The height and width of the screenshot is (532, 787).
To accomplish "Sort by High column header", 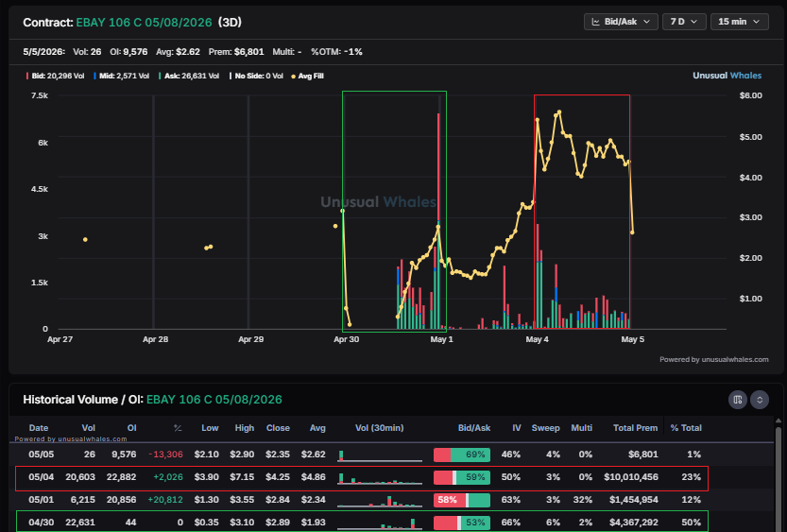I will coord(245,428).
